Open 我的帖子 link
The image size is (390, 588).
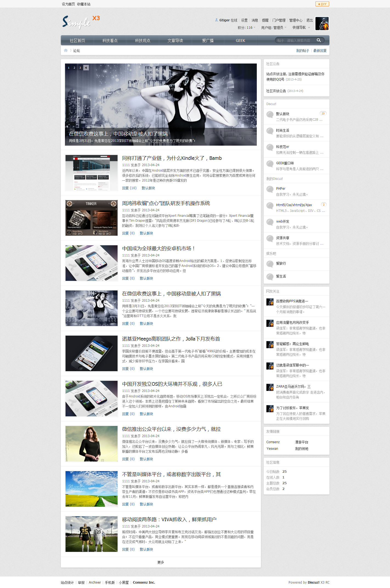coord(303,51)
